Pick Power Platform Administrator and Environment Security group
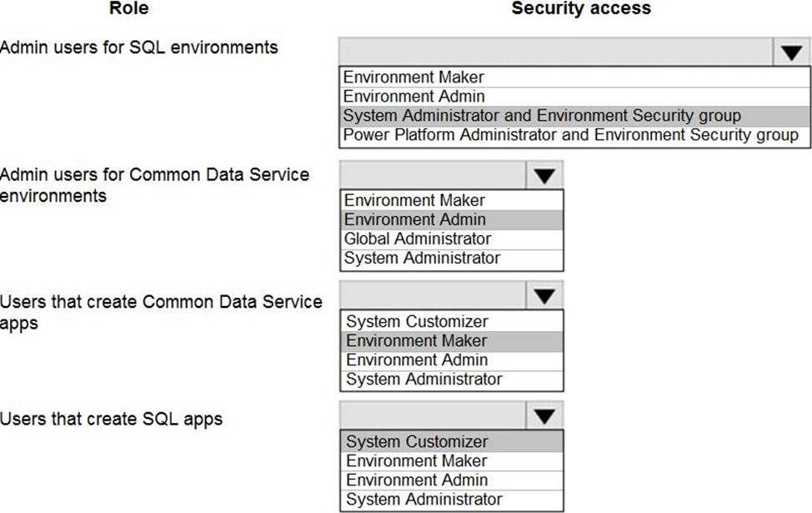 pyautogui.click(x=571, y=135)
